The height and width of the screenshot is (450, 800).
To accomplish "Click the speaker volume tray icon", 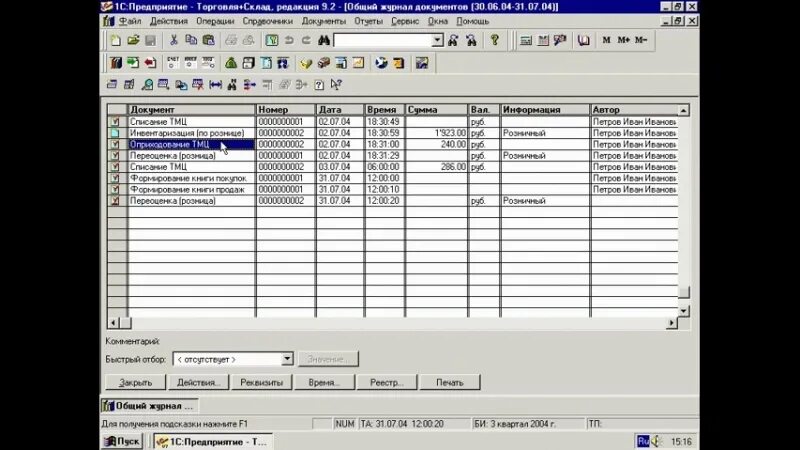I will click(x=657, y=441).
